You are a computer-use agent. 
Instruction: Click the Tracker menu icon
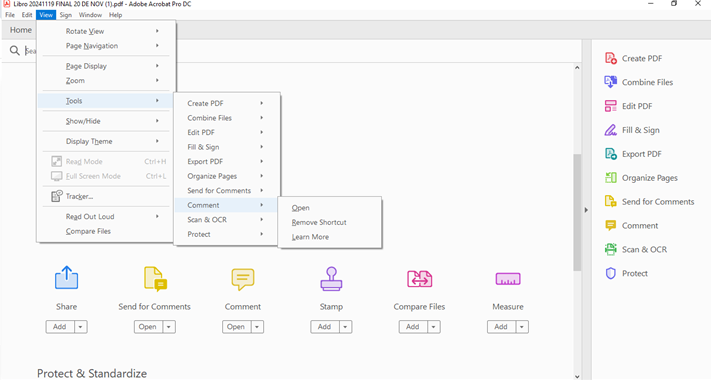click(x=57, y=196)
